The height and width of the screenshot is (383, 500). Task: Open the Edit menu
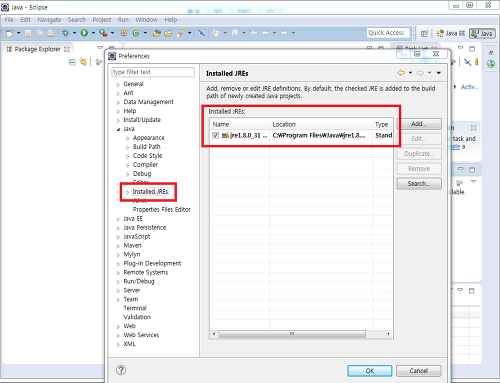[25, 20]
